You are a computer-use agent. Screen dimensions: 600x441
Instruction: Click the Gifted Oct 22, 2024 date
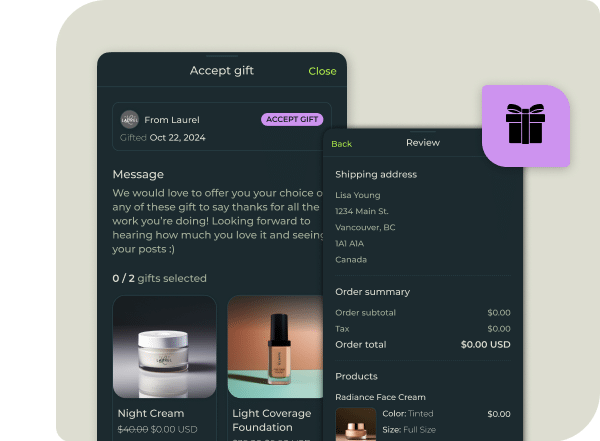coord(163,138)
